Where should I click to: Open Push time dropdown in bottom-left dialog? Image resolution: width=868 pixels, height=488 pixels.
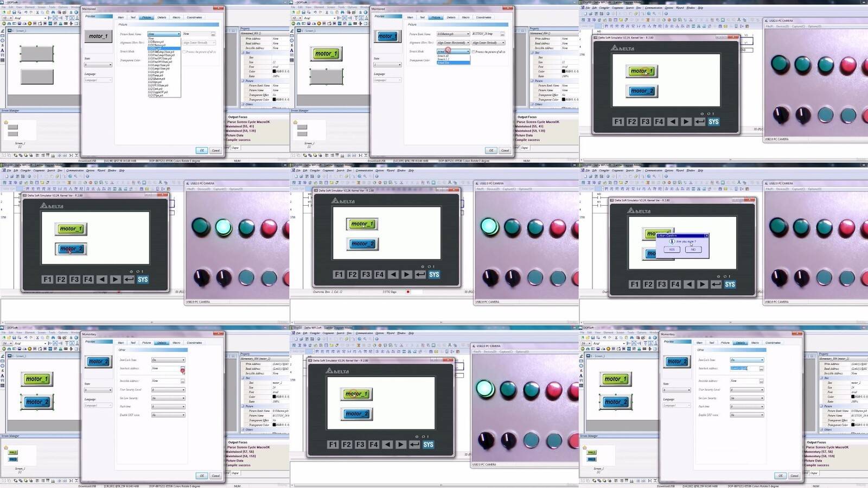(x=168, y=406)
